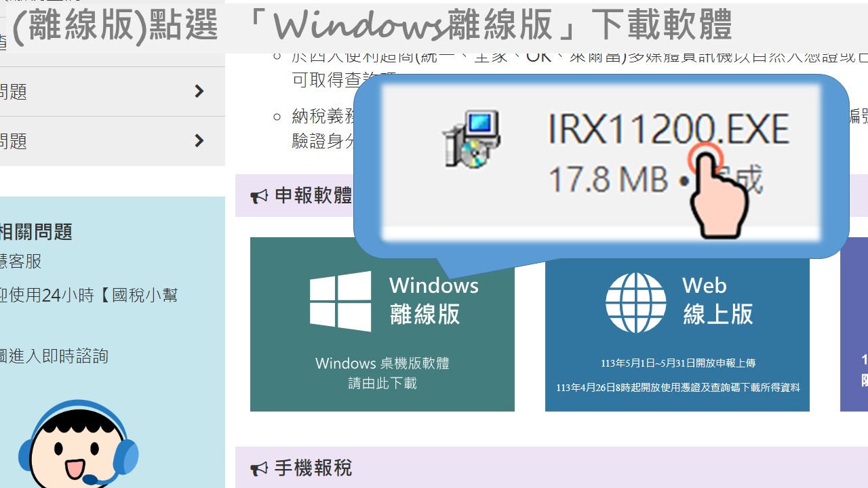Click the globe icon on the Web tile
The width and height of the screenshot is (868, 488).
coord(635,302)
